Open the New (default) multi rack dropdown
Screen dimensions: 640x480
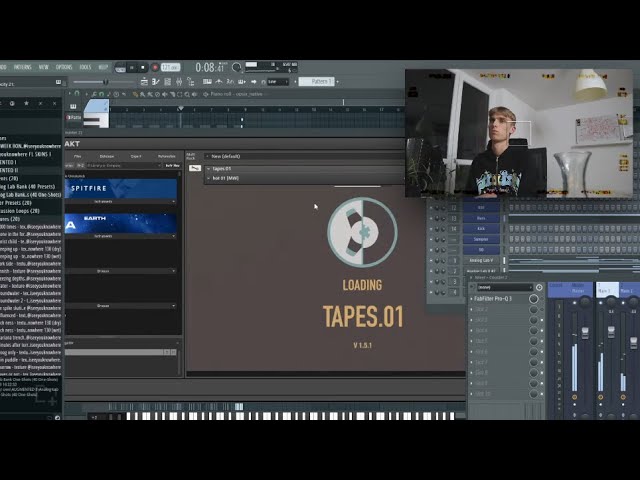click(304, 156)
